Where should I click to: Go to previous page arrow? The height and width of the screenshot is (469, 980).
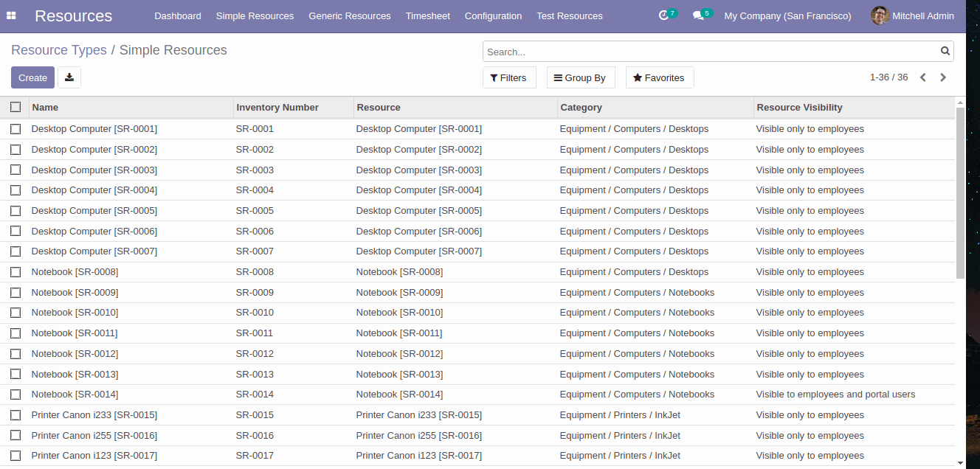922,77
